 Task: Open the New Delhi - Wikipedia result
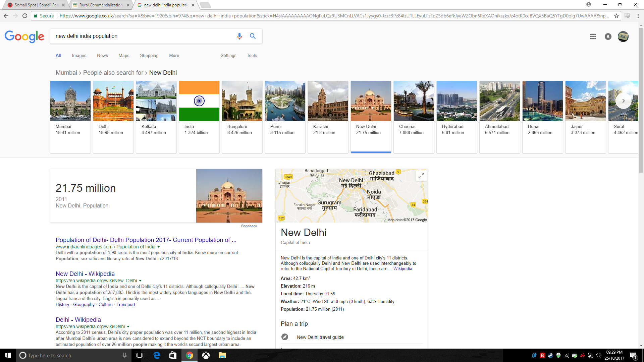[x=85, y=274]
